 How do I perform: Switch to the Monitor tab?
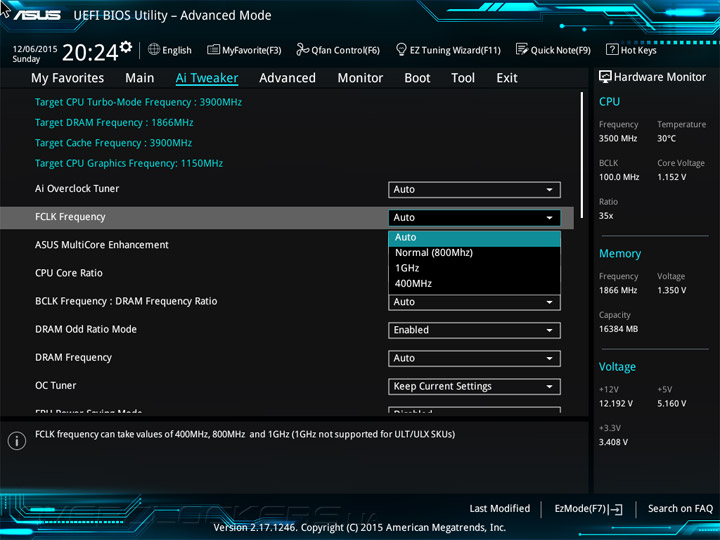click(360, 78)
